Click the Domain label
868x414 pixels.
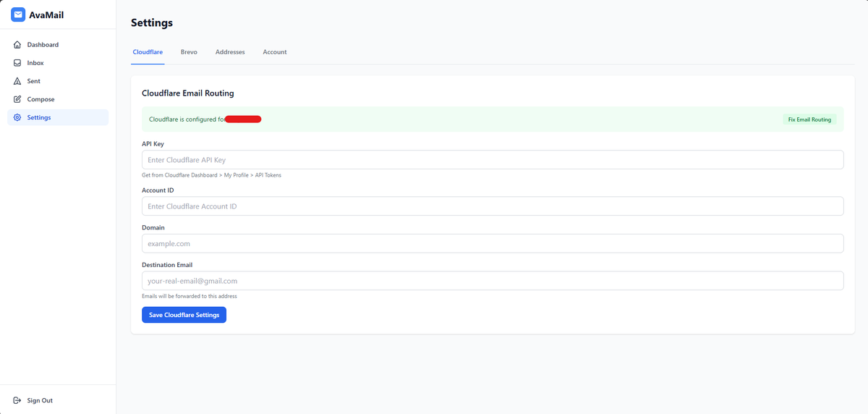coord(153,227)
